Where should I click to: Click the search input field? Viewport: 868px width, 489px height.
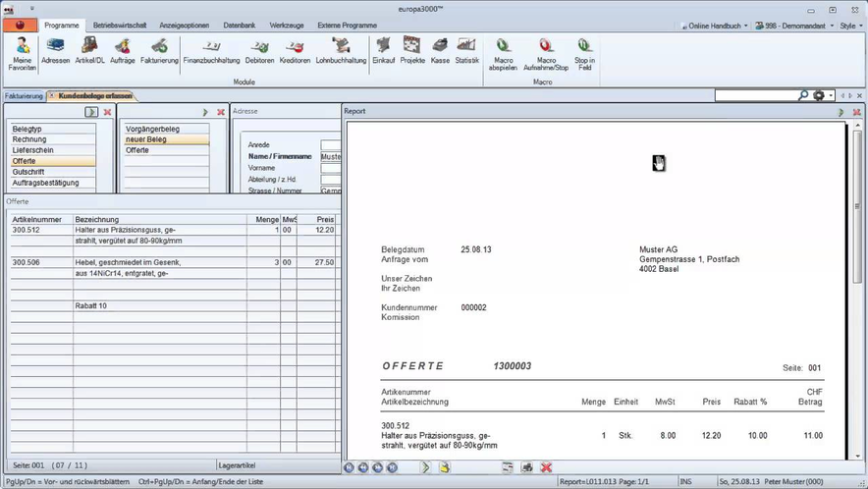tap(756, 96)
